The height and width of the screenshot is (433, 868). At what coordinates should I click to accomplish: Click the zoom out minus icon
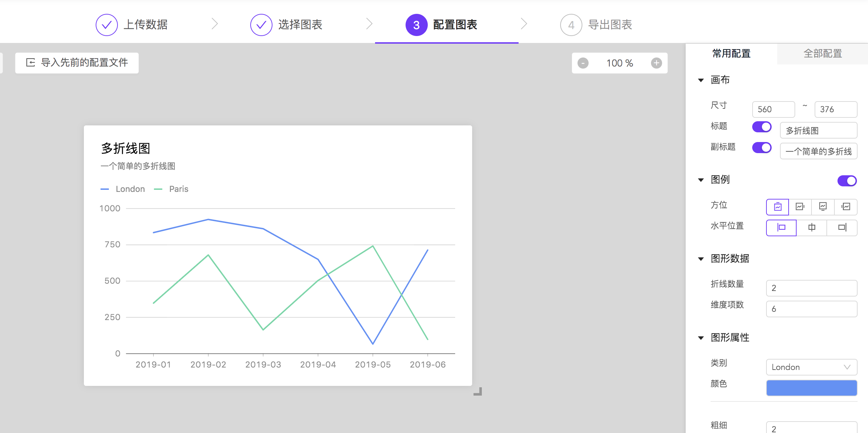coord(583,63)
